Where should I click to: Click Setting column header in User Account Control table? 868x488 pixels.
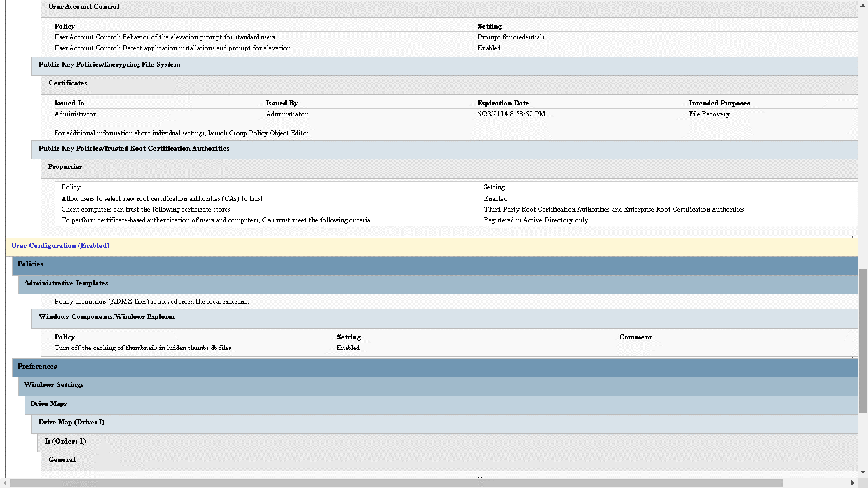[x=490, y=27]
